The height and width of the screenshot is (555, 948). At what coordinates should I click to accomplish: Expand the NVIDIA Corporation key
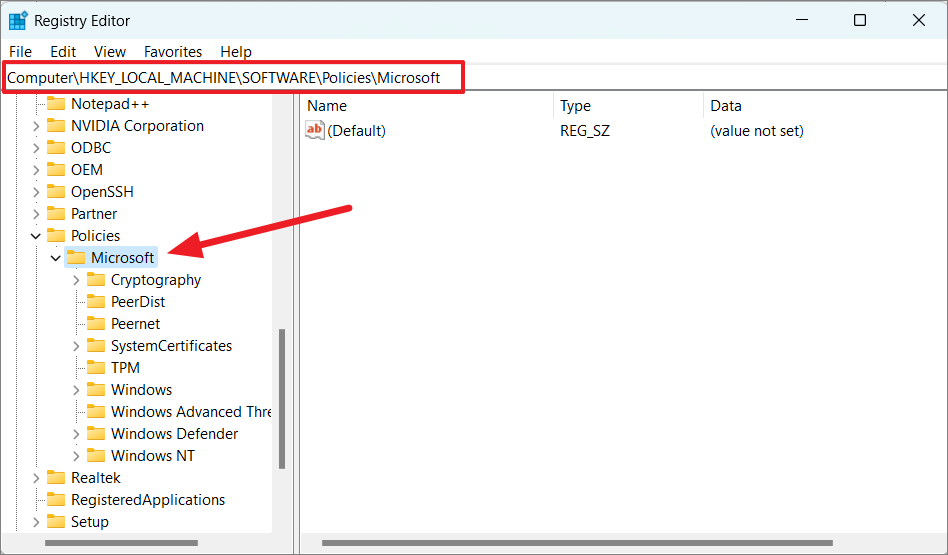pos(36,126)
